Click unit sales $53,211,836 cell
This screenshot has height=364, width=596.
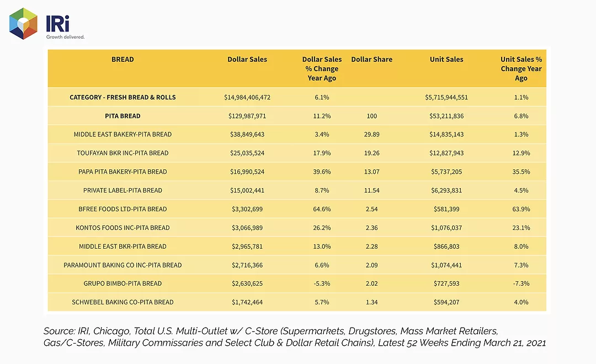pyautogui.click(x=446, y=116)
